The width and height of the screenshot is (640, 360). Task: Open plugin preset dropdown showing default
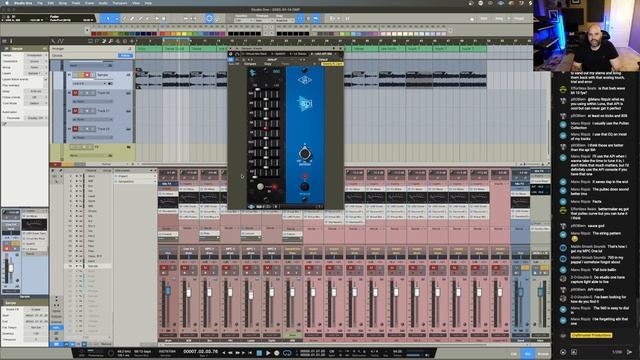[272, 60]
